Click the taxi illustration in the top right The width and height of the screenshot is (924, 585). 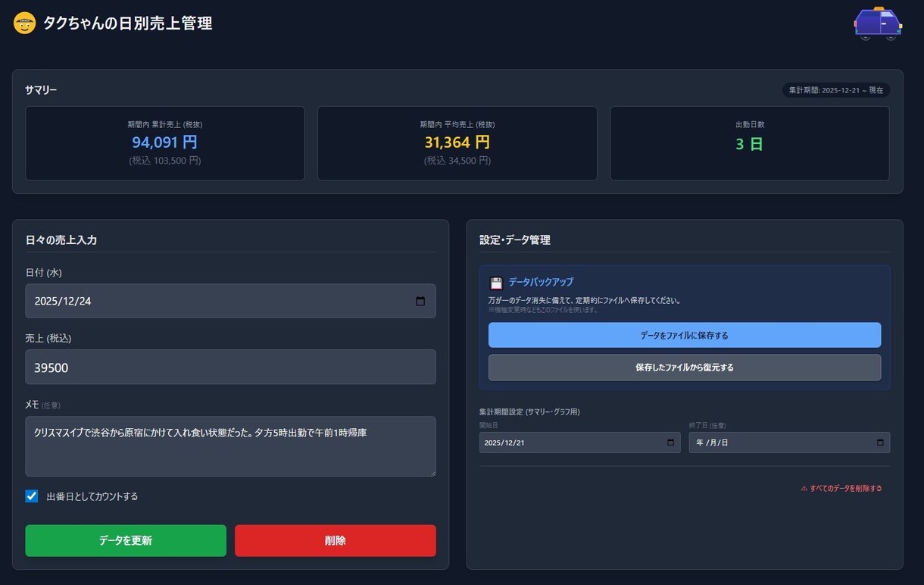[878, 23]
